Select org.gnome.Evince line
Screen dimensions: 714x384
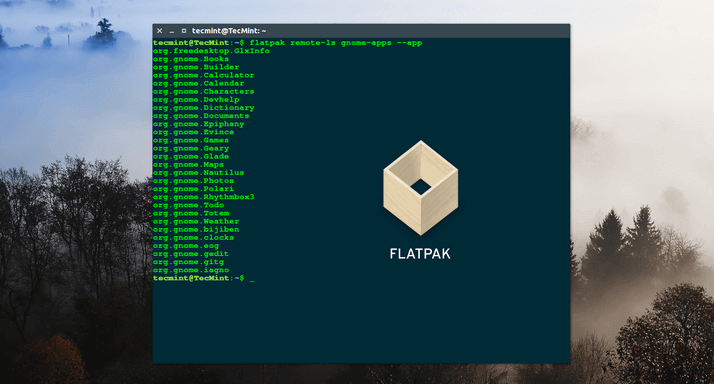point(194,133)
